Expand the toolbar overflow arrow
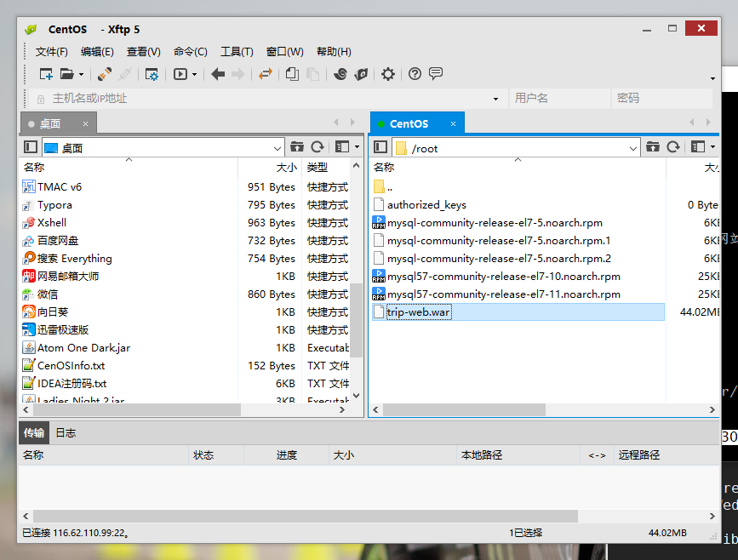Viewport: 738px width, 560px height. (712, 78)
